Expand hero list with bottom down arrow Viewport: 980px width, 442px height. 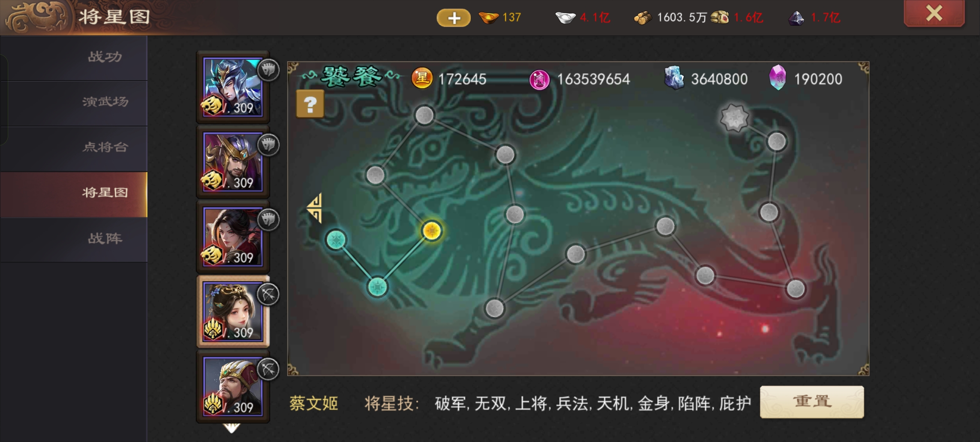coord(231,428)
